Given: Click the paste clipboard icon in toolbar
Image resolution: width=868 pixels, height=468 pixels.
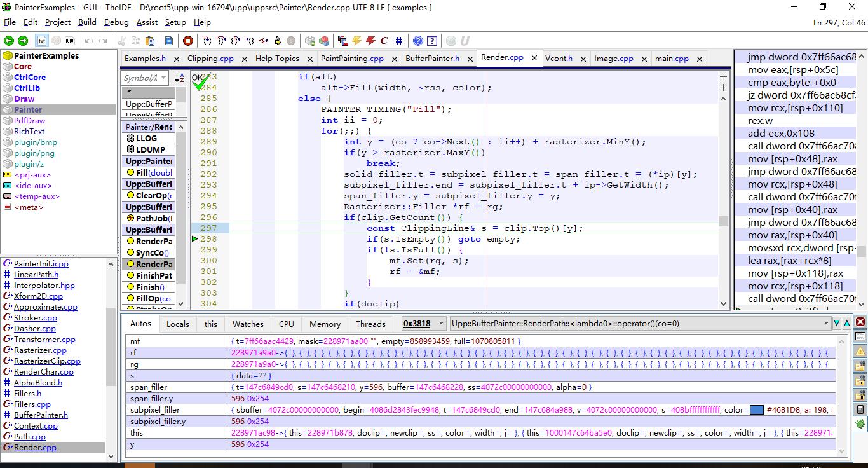Looking at the screenshot, I should [150, 41].
